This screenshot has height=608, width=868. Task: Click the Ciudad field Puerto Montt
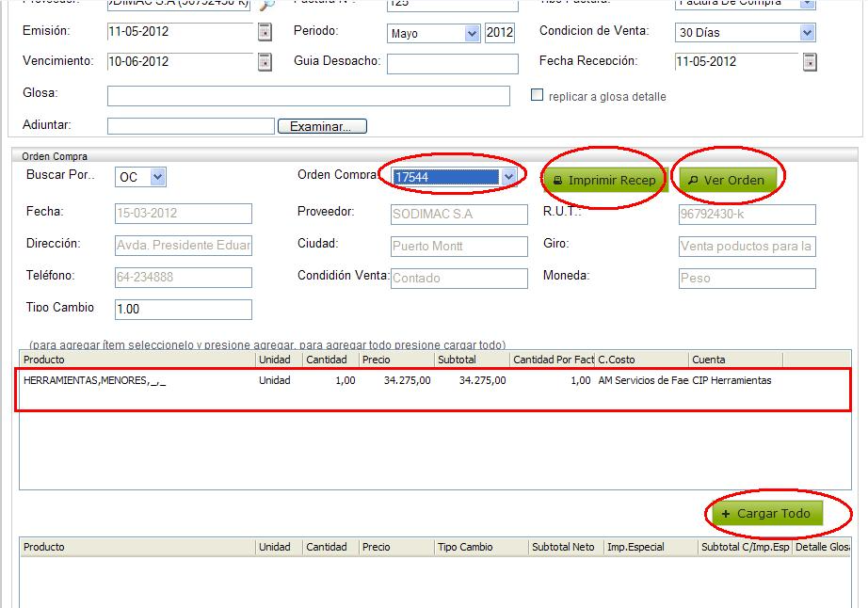click(458, 247)
